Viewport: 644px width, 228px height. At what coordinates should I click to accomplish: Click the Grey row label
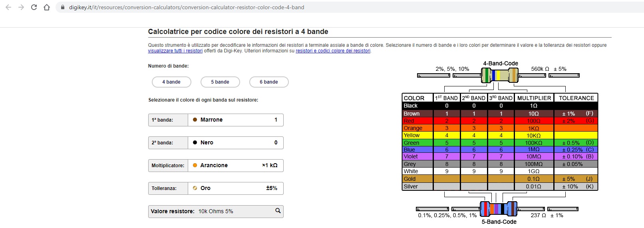pyautogui.click(x=409, y=164)
